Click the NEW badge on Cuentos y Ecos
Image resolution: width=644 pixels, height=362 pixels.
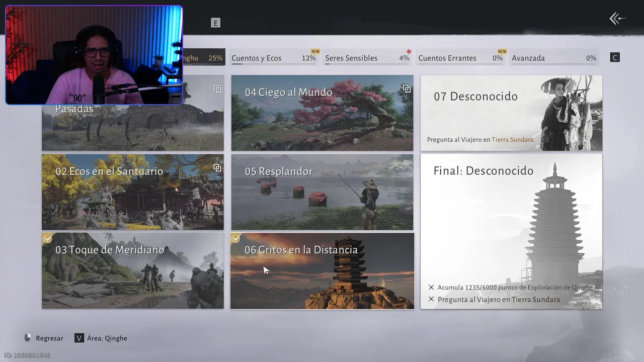[x=315, y=51]
